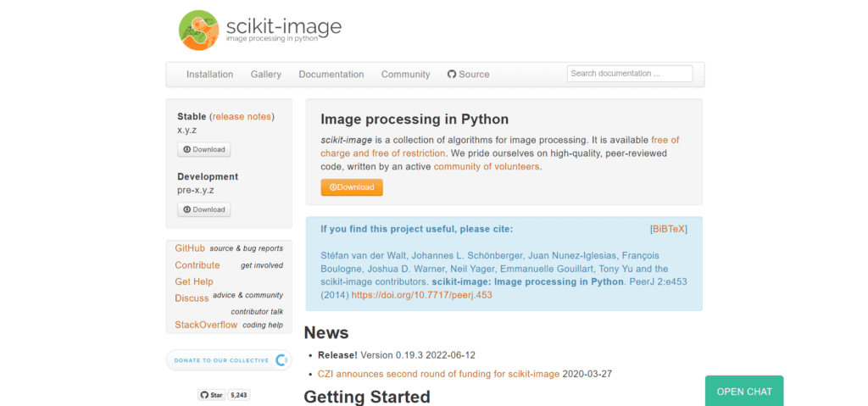
Task: Open the StackOverflow coding help link
Action: [206, 325]
